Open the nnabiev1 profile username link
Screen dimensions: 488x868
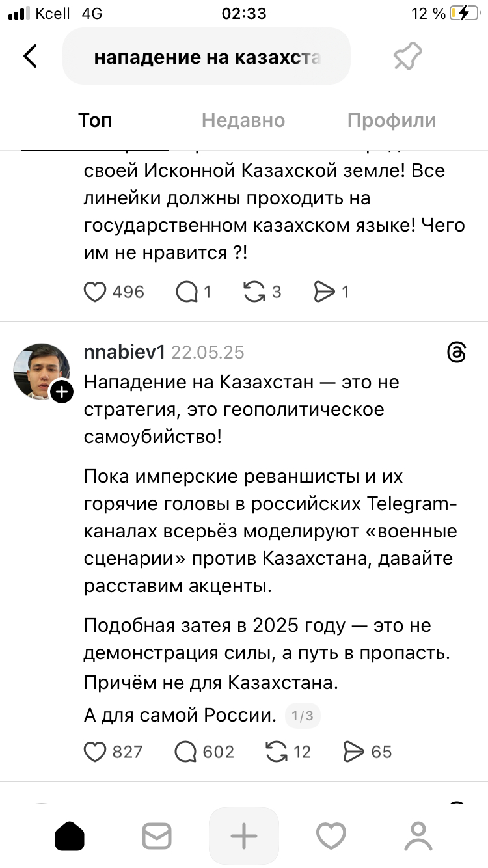point(124,352)
